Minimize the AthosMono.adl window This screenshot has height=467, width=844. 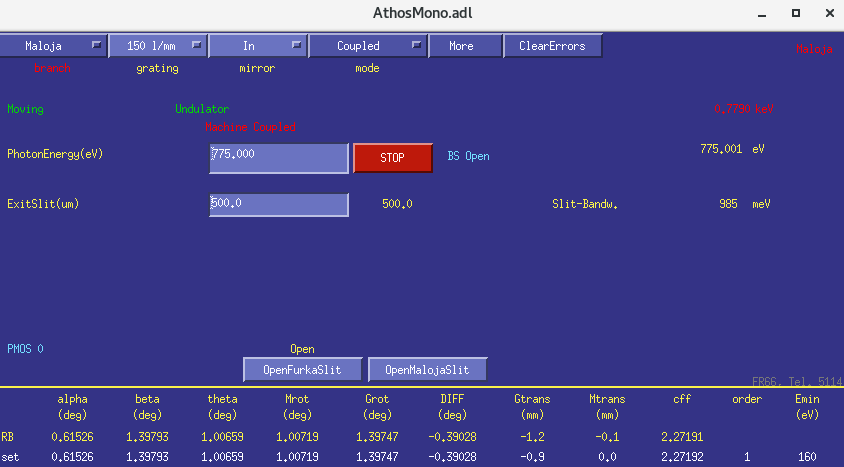(x=762, y=13)
